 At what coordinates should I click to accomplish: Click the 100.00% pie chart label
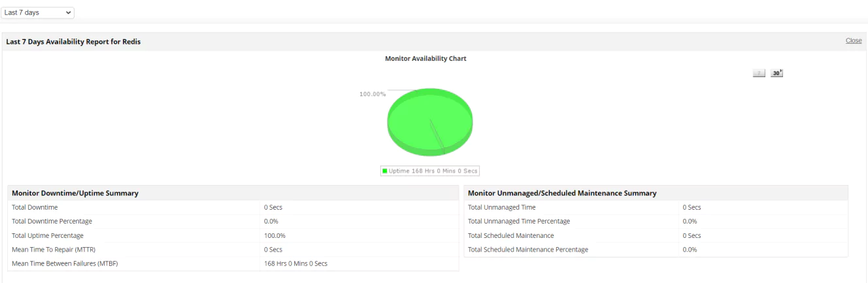coord(373,94)
